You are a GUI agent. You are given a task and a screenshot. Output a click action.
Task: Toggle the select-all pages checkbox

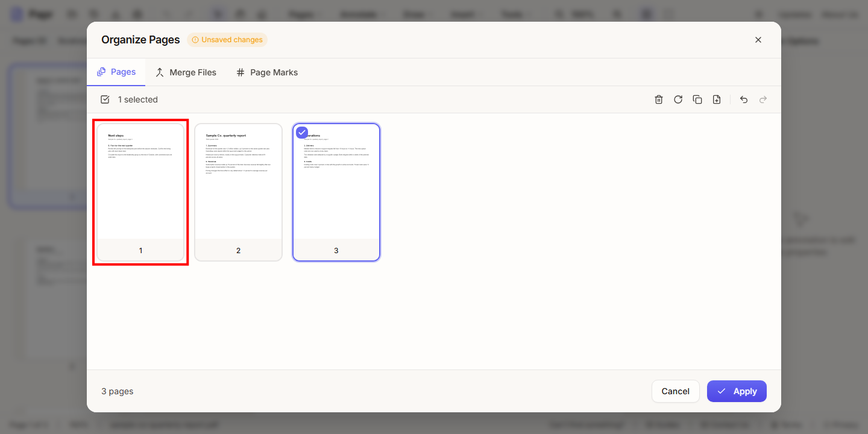point(105,99)
